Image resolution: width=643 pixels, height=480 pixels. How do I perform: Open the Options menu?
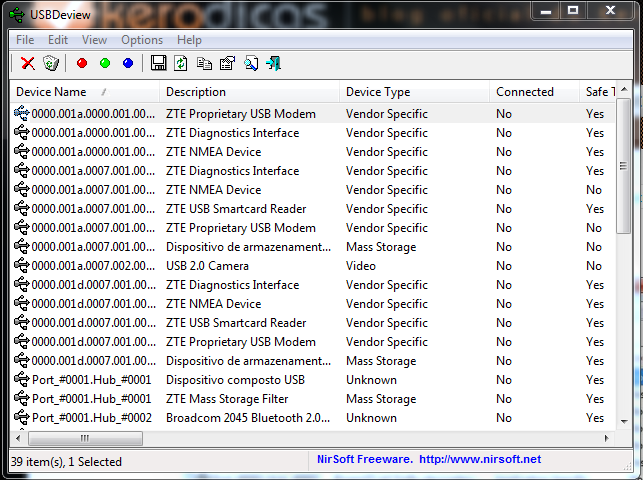coord(142,40)
